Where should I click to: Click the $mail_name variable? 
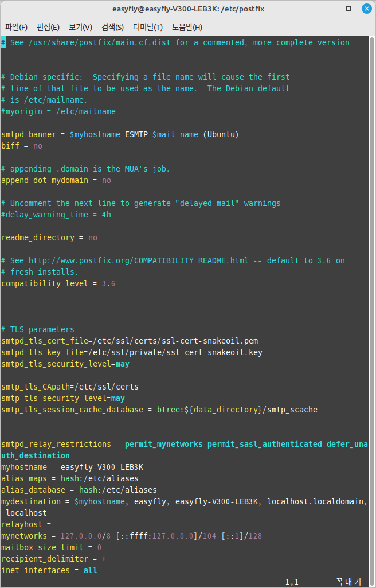(175, 134)
